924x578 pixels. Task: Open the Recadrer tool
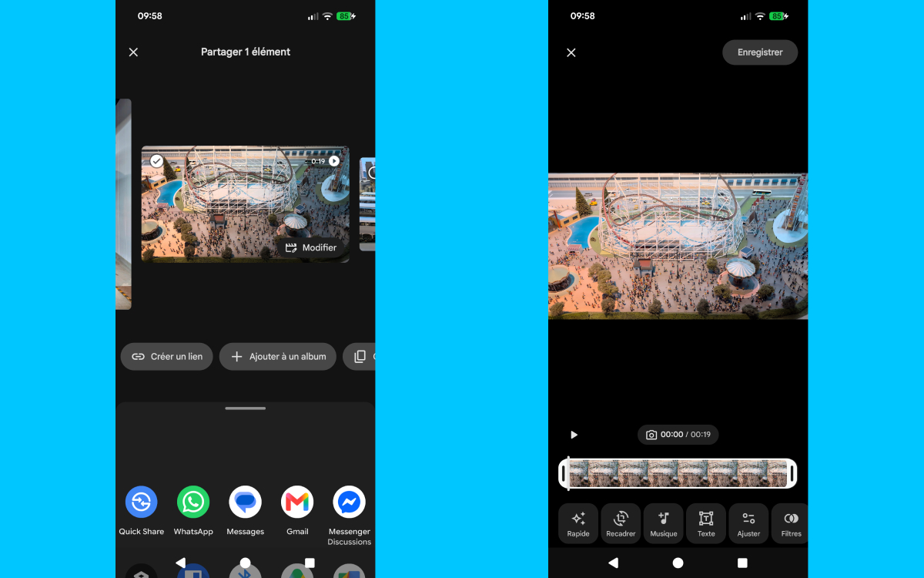point(621,524)
